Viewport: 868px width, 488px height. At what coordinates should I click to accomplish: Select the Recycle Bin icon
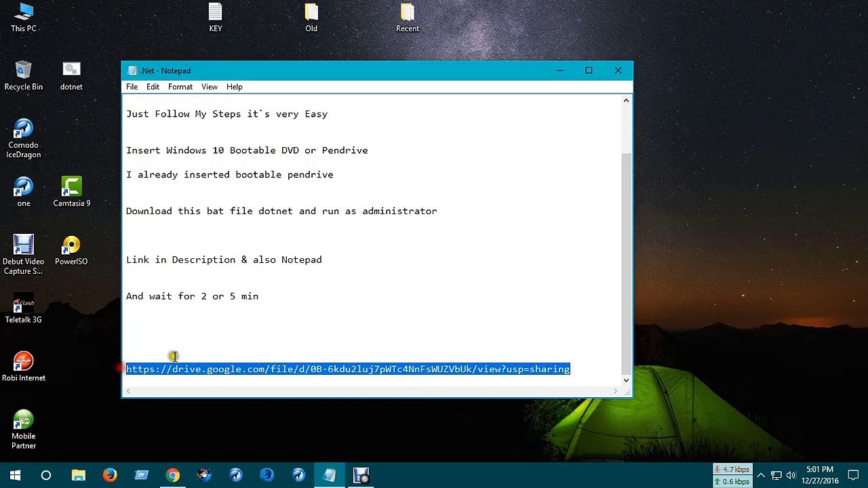(23, 76)
